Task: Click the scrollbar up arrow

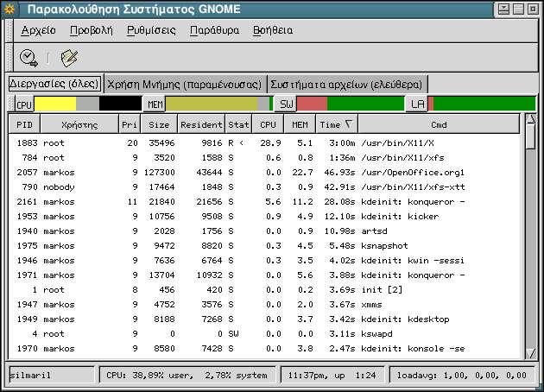Action: click(531, 120)
